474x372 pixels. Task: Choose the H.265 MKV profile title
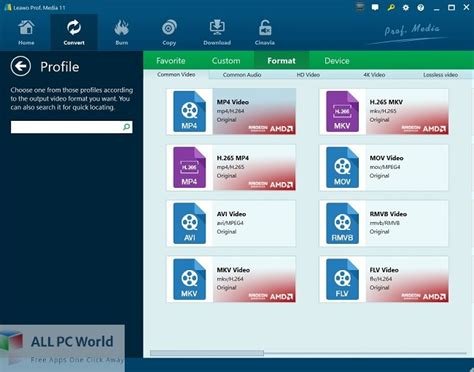click(x=386, y=102)
